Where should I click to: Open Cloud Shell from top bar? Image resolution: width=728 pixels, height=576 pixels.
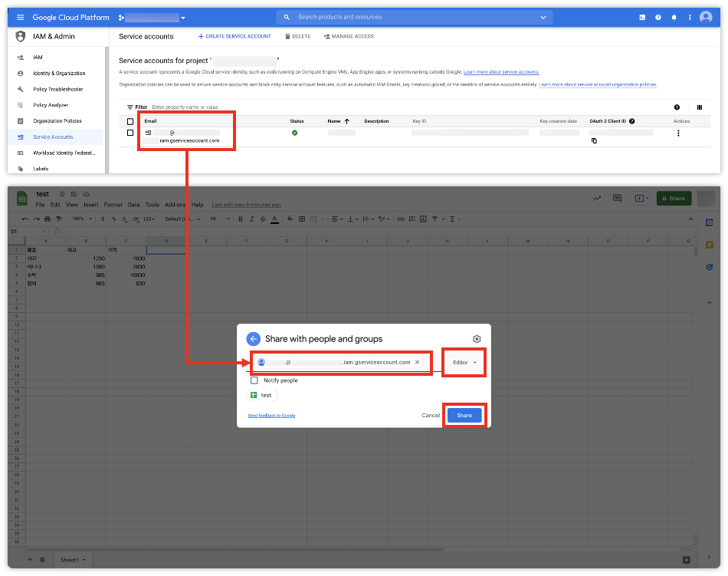point(642,17)
